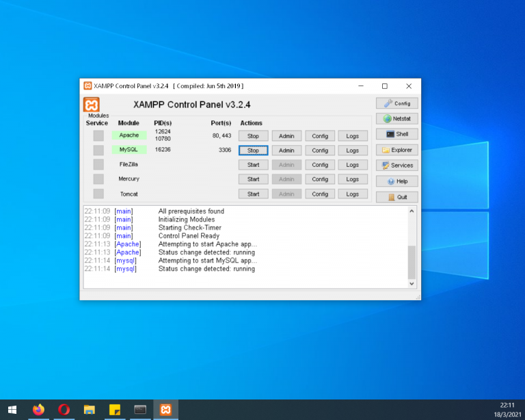525x420 pixels.
Task: Click MySQL port value 3306
Action: 225,150
